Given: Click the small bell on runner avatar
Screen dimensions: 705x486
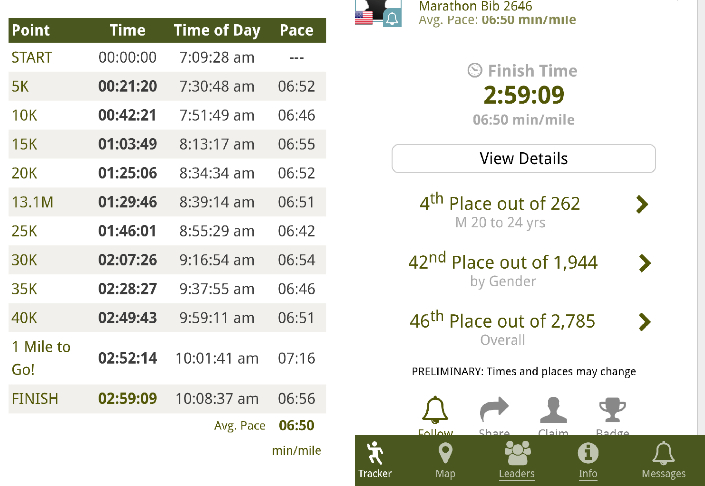Looking at the screenshot, I should click(x=392, y=18).
